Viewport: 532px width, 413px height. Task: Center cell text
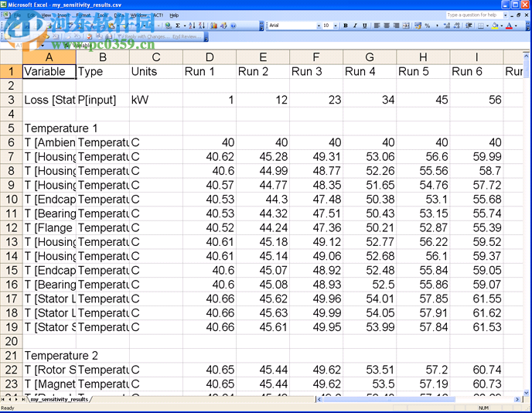pyautogui.click(x=387, y=26)
